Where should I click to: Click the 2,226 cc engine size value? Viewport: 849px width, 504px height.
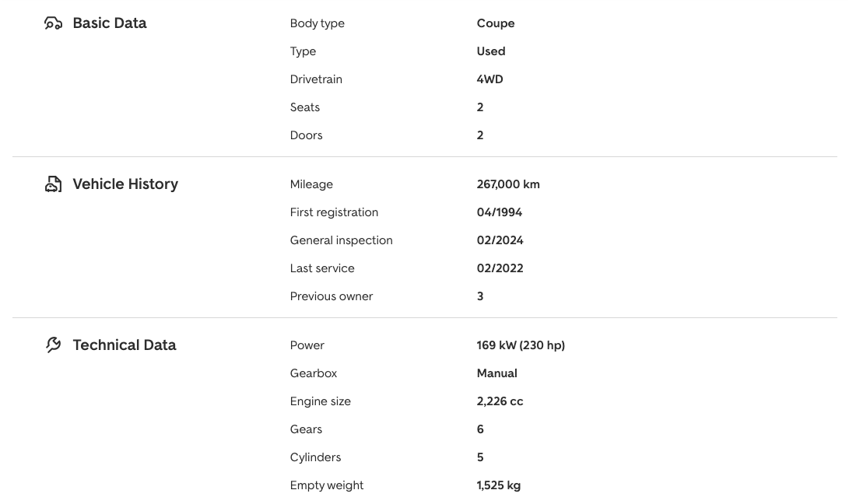(500, 401)
